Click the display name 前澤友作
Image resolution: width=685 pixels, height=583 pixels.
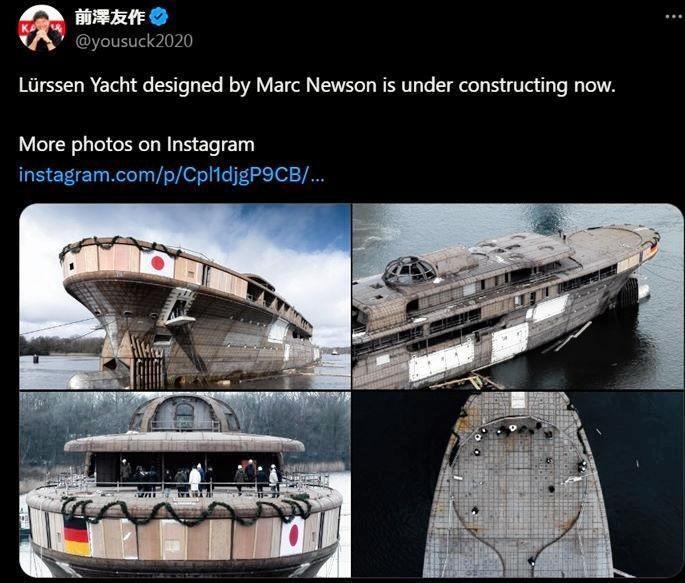(110, 17)
